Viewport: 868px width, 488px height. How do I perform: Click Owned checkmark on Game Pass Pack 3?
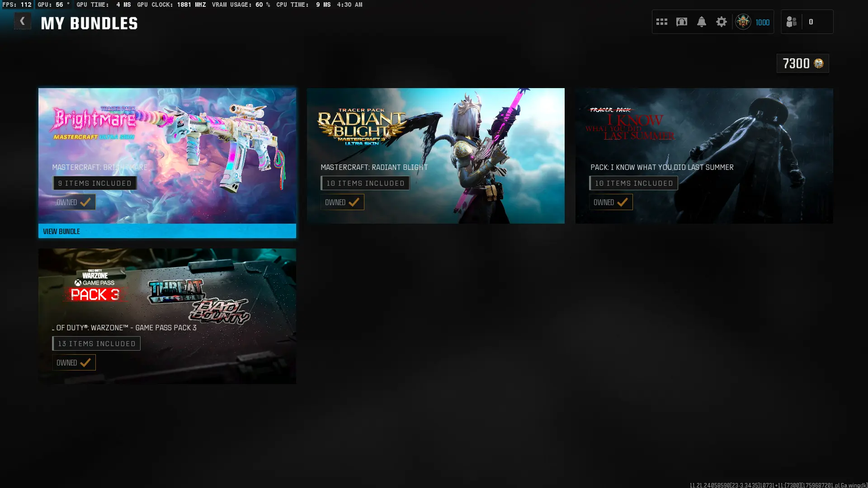[x=85, y=363]
